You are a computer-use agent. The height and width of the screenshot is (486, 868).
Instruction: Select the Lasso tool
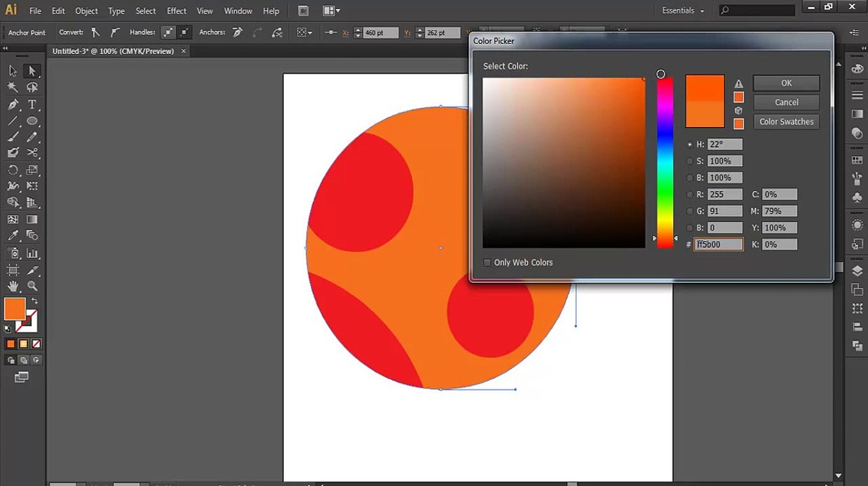point(32,88)
